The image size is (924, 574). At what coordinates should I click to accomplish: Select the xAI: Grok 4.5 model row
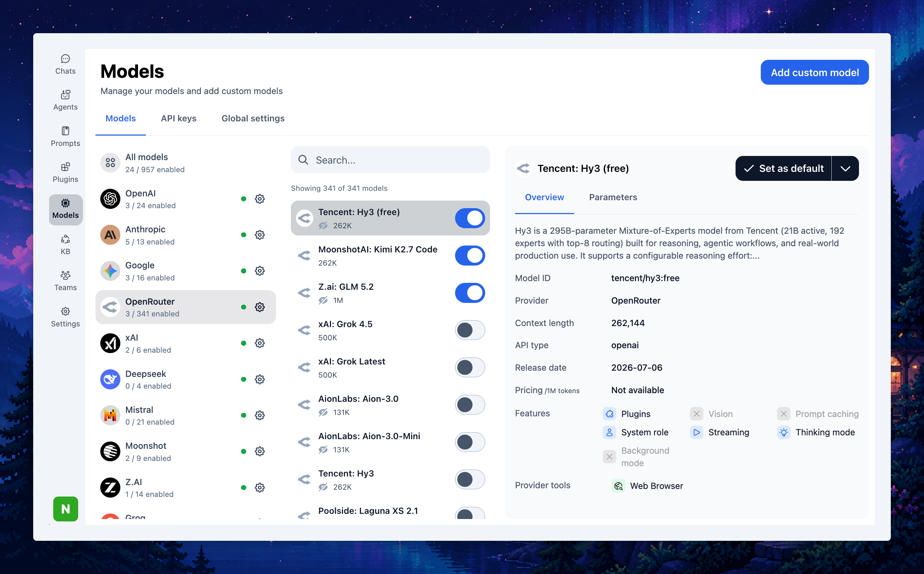tap(390, 330)
